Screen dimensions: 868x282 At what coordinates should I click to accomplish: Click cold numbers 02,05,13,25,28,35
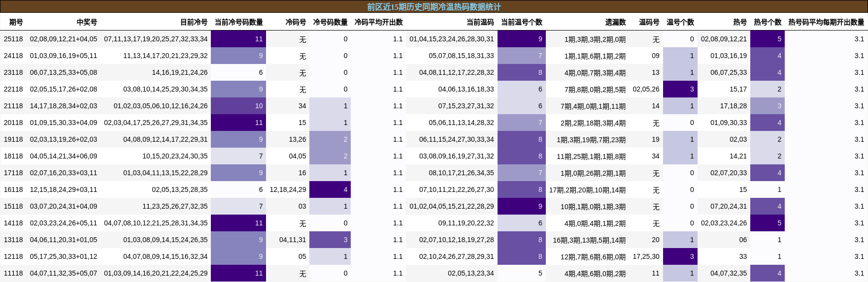pos(180,189)
